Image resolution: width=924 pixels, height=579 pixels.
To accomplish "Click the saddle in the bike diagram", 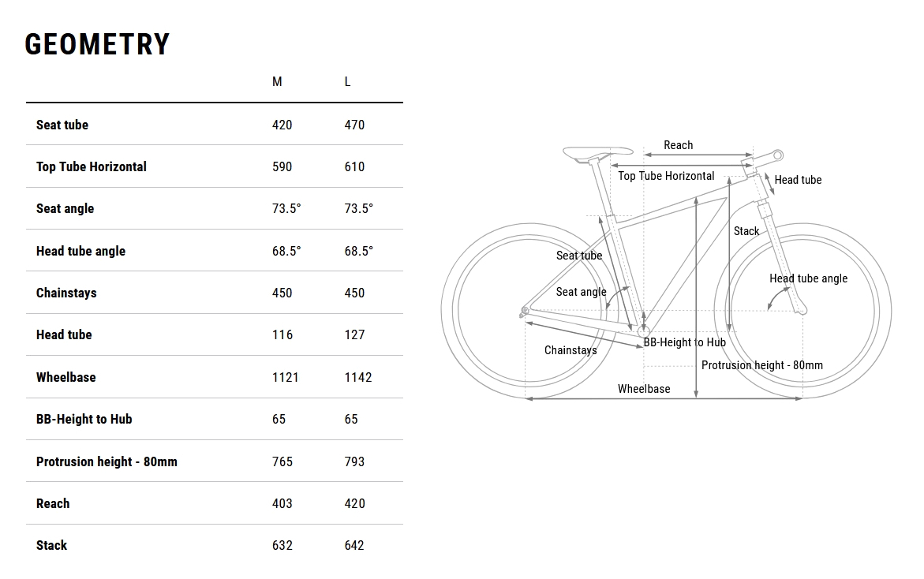I will click(597, 153).
